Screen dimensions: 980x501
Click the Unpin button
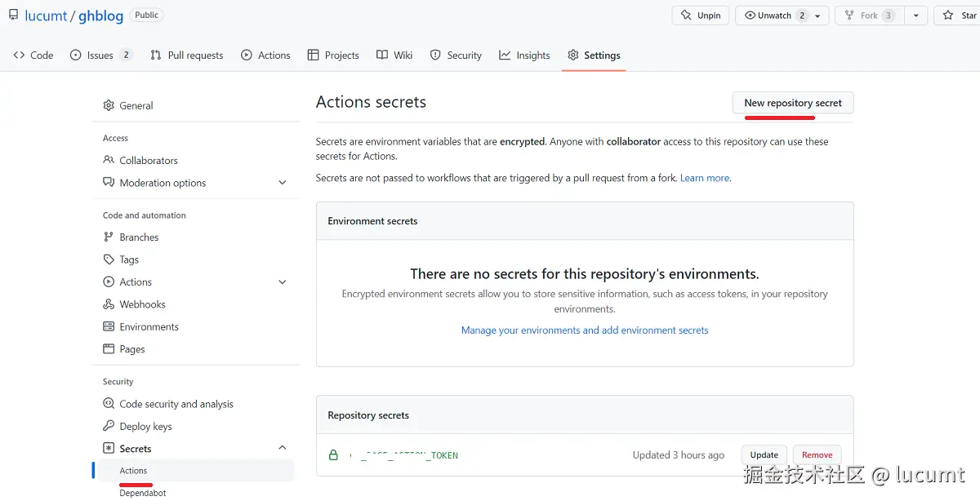[701, 16]
